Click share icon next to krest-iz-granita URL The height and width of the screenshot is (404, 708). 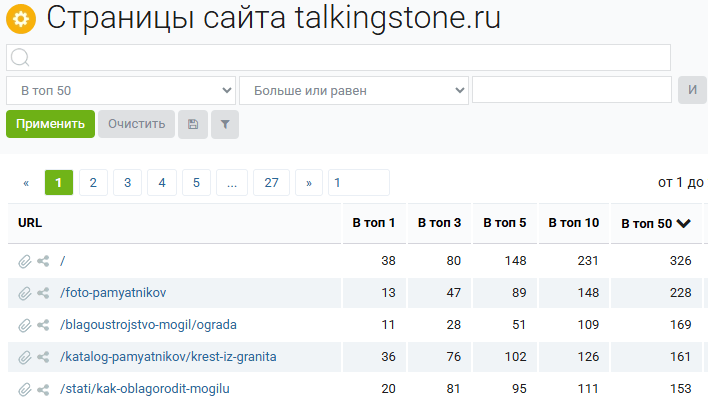[x=43, y=357]
